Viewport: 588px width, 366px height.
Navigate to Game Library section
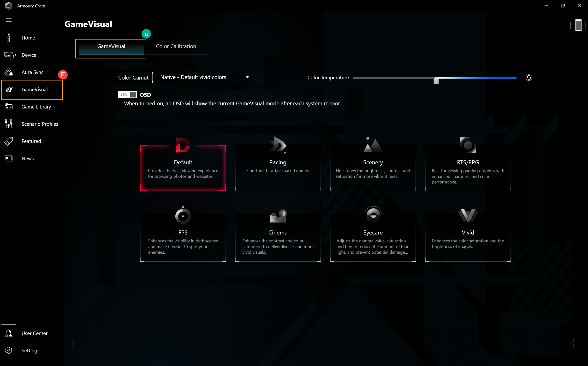[x=36, y=106]
